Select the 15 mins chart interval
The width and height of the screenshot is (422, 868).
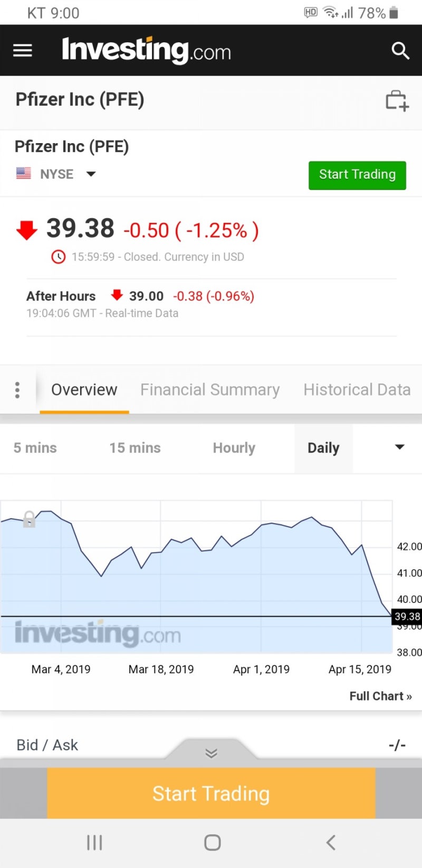[x=135, y=448]
